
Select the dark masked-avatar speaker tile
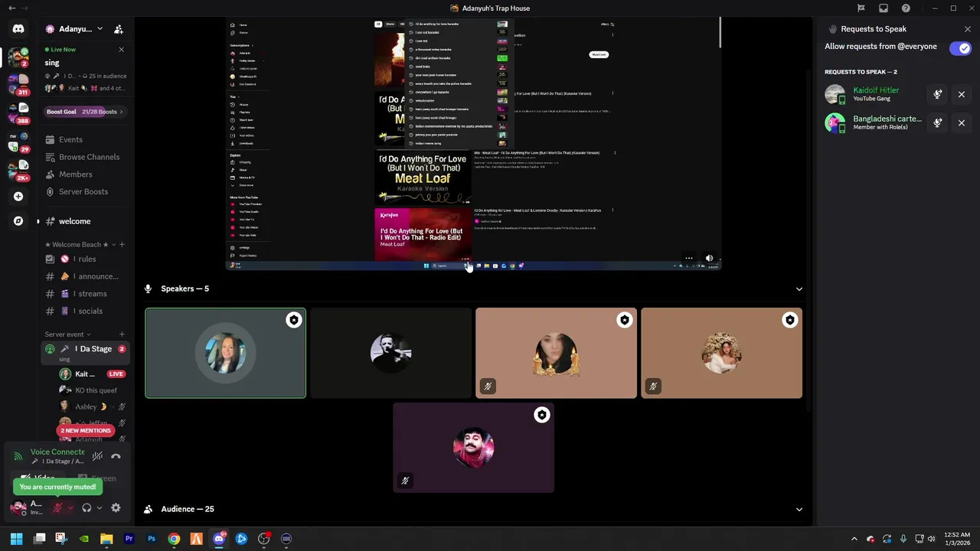391,354
